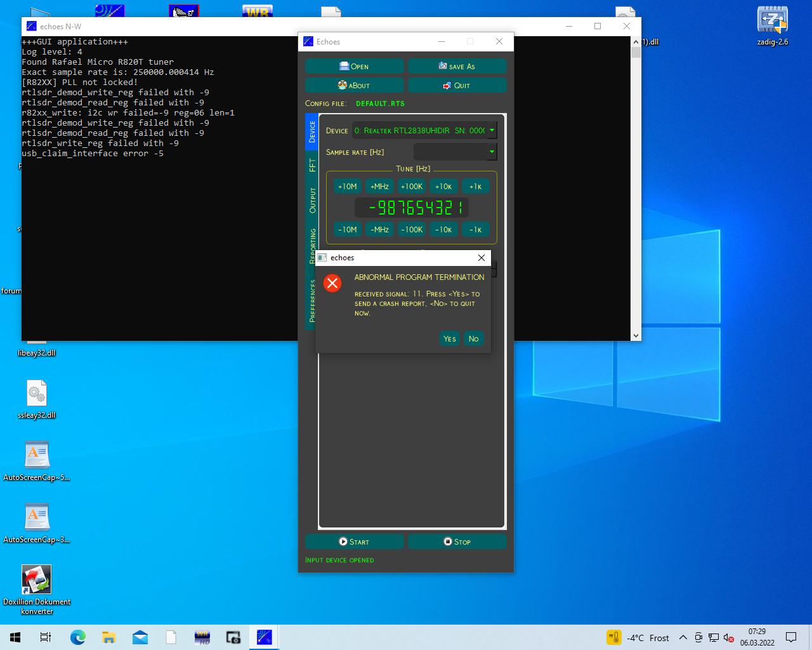Maximize the echoes N-W console window
Image resolution: width=812 pixels, height=650 pixels.
click(x=598, y=26)
